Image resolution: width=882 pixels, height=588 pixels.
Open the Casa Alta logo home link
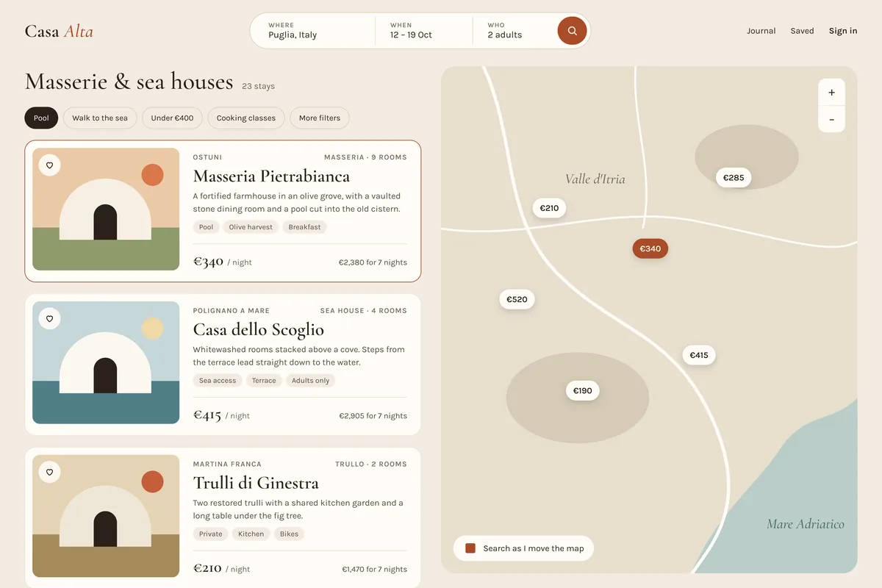tap(59, 31)
